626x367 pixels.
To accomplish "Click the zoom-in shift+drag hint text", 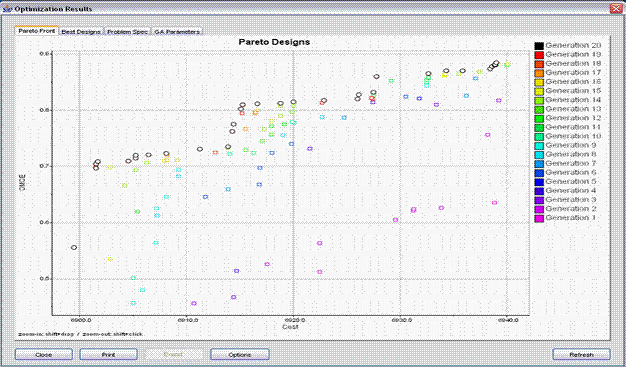I will pyautogui.click(x=80, y=334).
